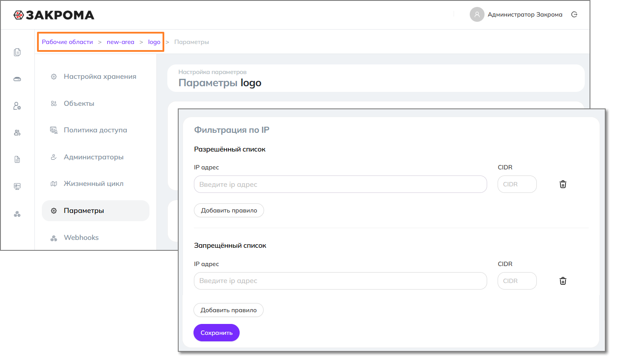
Task: Navigate to new-area breadcrumb link
Action: tap(120, 42)
